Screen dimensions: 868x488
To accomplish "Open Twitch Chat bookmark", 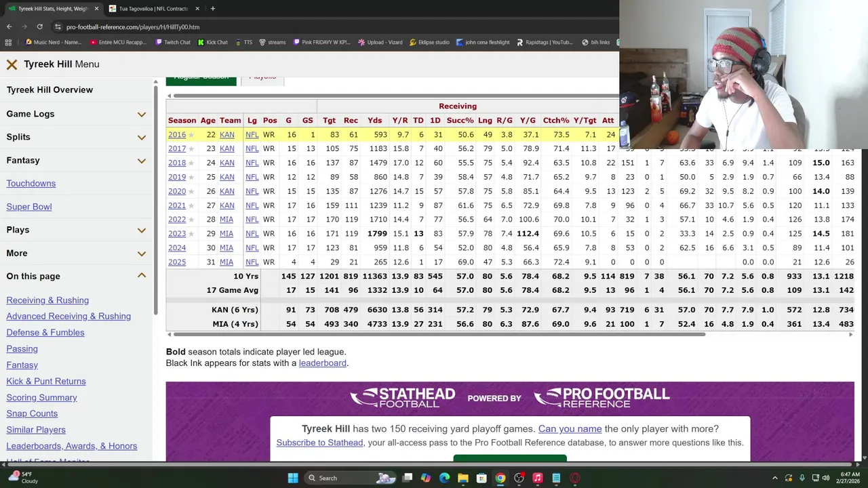I will pyautogui.click(x=173, y=42).
